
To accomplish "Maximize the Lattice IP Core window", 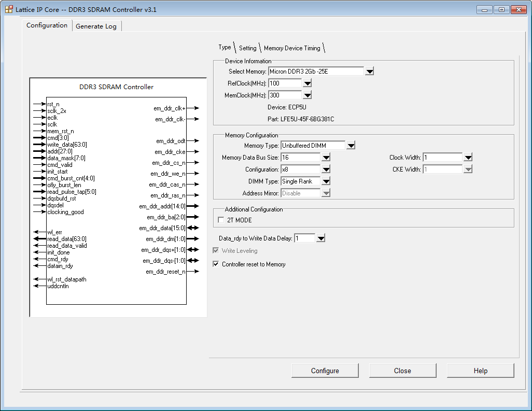I will (501, 9).
